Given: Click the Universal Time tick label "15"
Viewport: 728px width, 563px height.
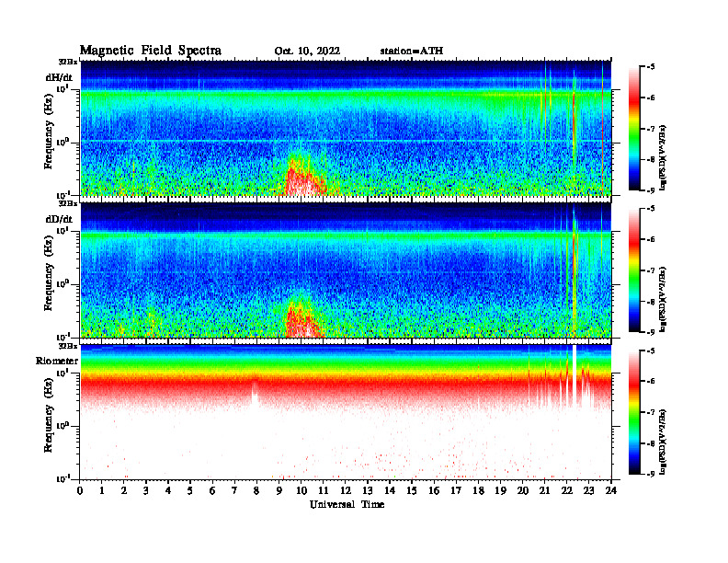Looking at the screenshot, I should [x=412, y=490].
